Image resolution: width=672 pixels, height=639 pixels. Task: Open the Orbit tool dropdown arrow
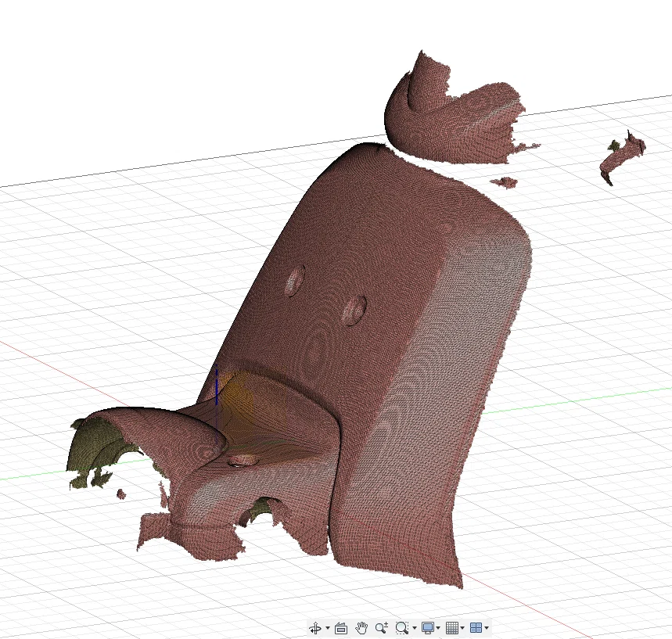[328, 628]
